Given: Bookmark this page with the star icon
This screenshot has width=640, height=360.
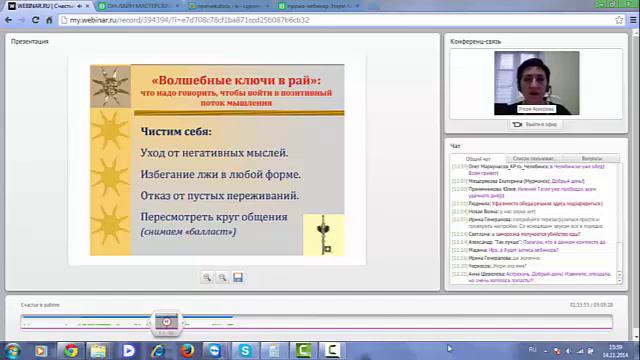Looking at the screenshot, I should (x=619, y=20).
